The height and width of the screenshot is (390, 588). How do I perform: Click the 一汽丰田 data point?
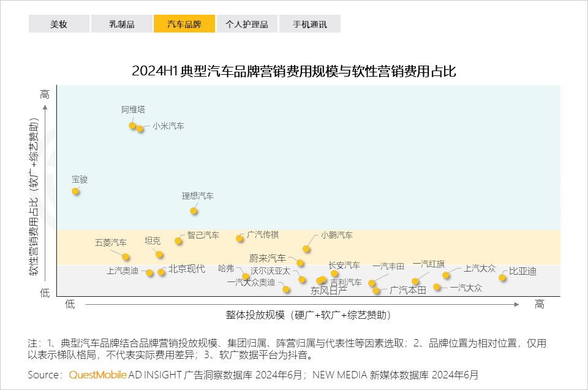click(x=372, y=283)
